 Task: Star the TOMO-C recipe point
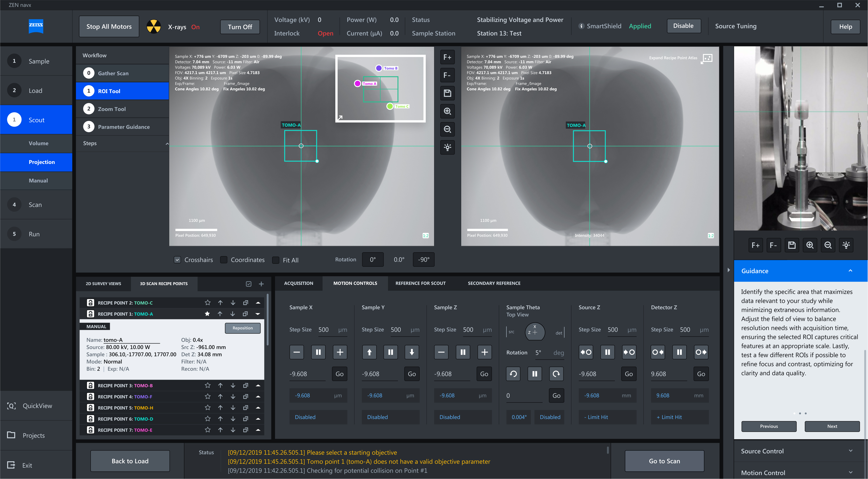tap(207, 302)
